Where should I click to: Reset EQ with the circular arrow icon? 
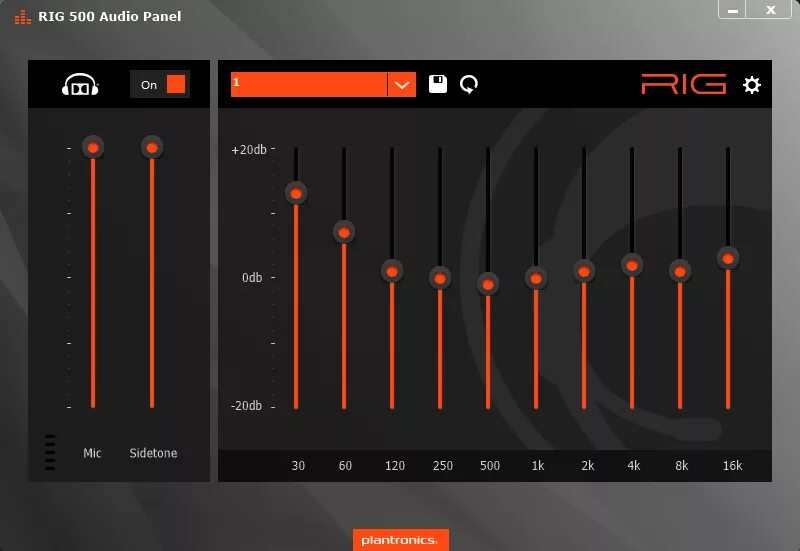pyautogui.click(x=469, y=85)
